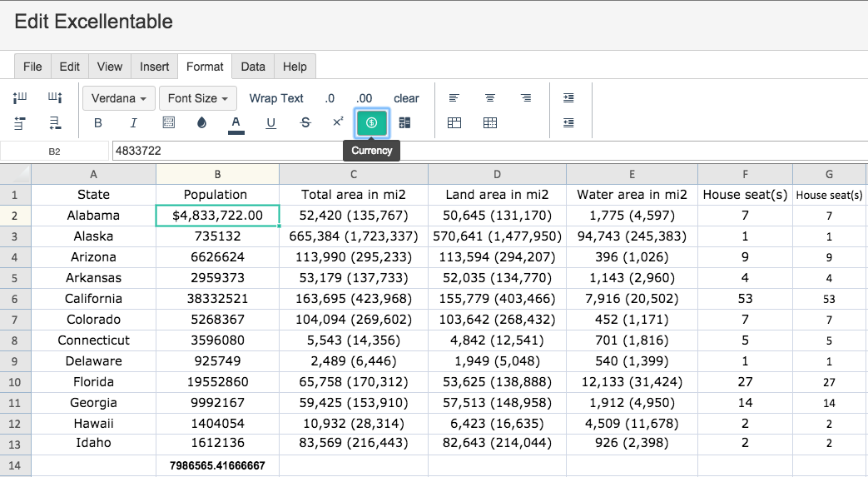Align text to the left
Image resolution: width=868 pixels, height=477 pixels.
tap(454, 98)
